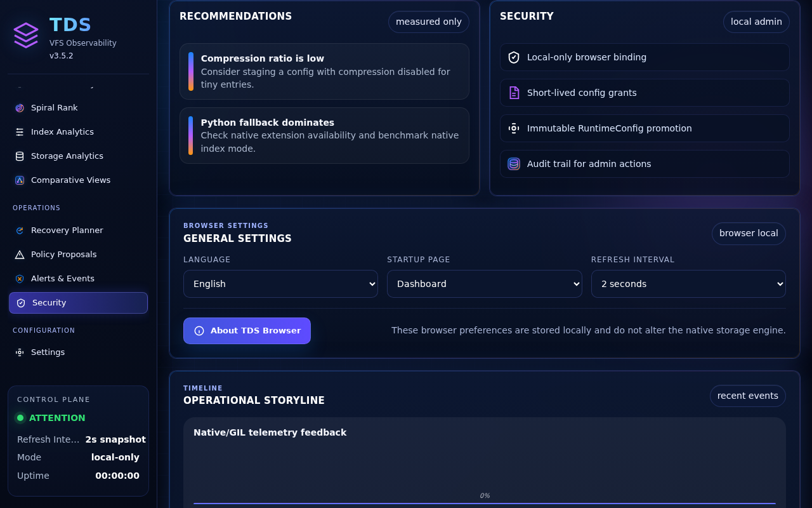The width and height of the screenshot is (812, 508).
Task: Open the Refresh Interval dropdown showing 2 seconds
Action: tap(688, 284)
